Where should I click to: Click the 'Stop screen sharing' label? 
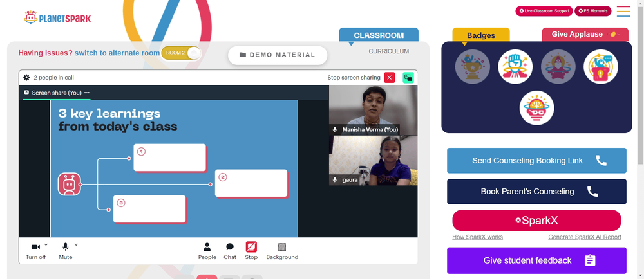[354, 77]
